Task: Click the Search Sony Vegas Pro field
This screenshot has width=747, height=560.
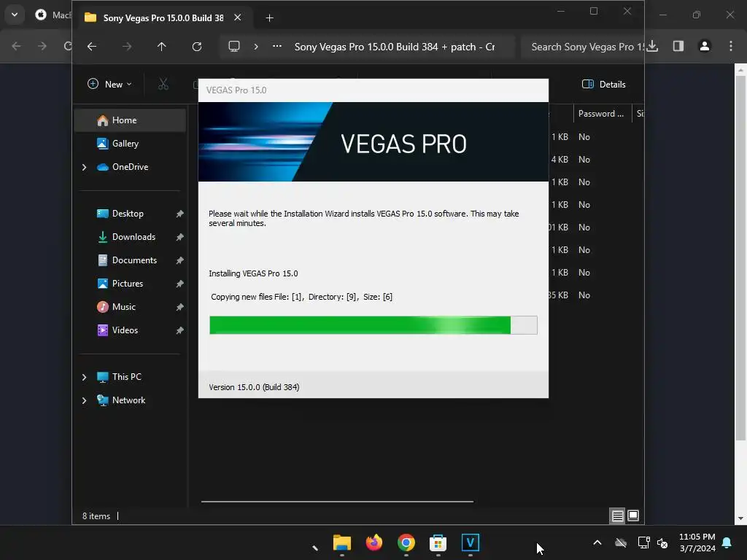Action: [582, 47]
